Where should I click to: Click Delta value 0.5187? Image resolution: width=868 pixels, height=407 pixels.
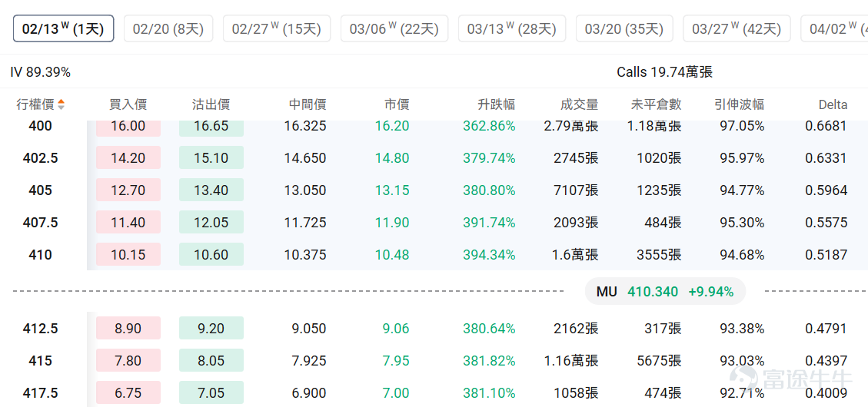point(826,255)
